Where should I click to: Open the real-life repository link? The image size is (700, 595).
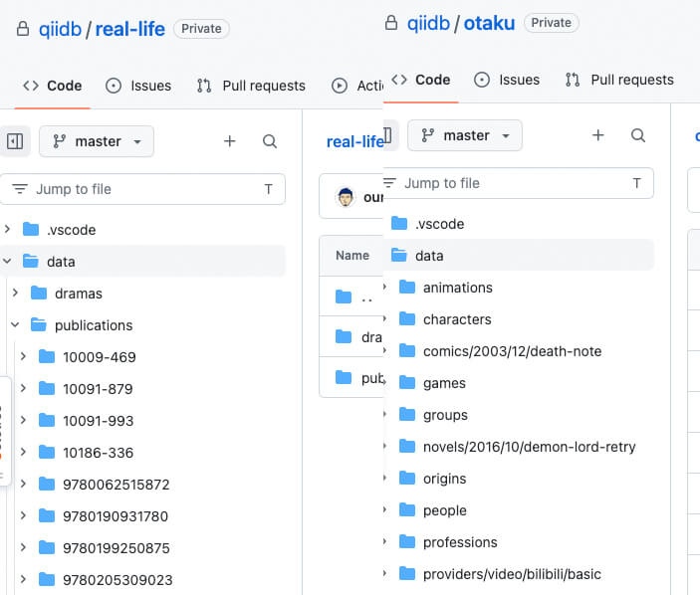coord(129,30)
